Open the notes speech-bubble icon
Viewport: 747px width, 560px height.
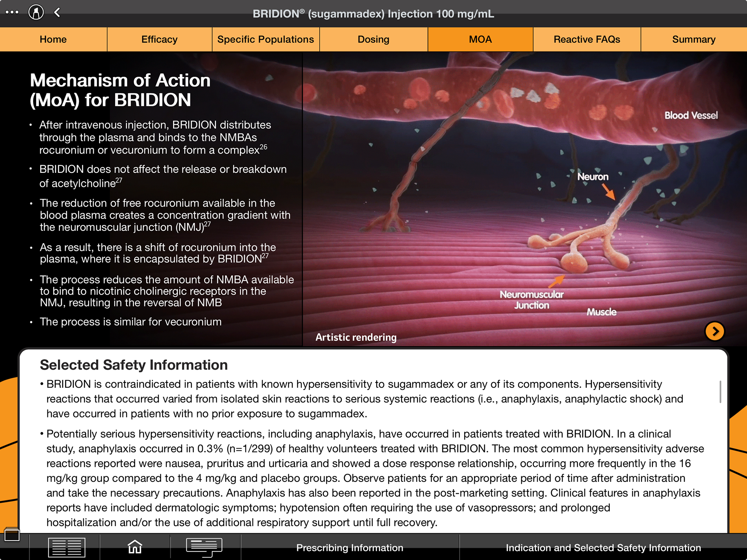(204, 547)
